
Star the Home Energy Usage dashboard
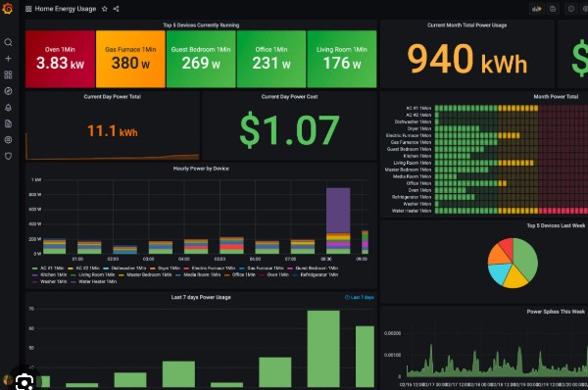(x=105, y=9)
